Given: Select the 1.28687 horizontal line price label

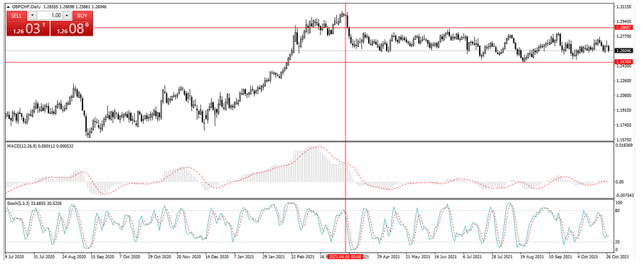Looking at the screenshot, I should [624, 27].
